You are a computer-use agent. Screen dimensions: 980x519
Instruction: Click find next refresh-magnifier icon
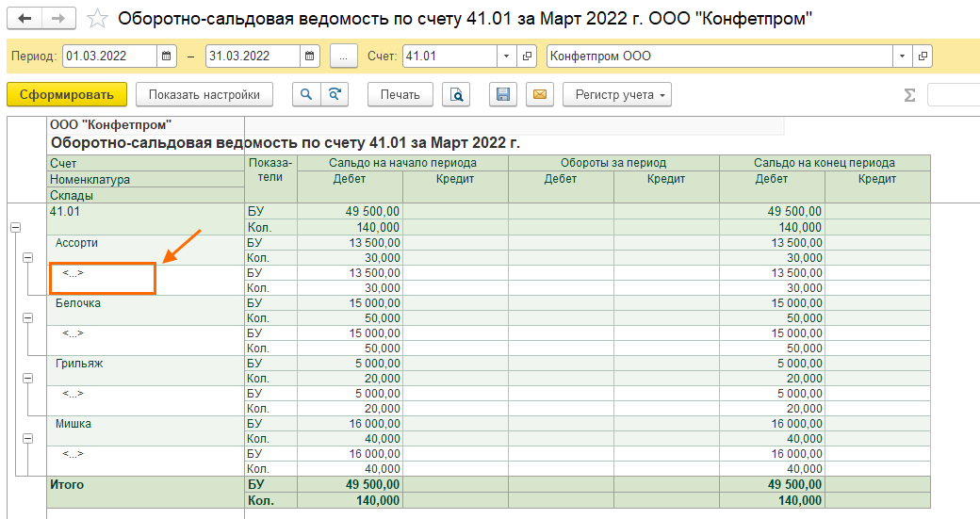pos(335,95)
